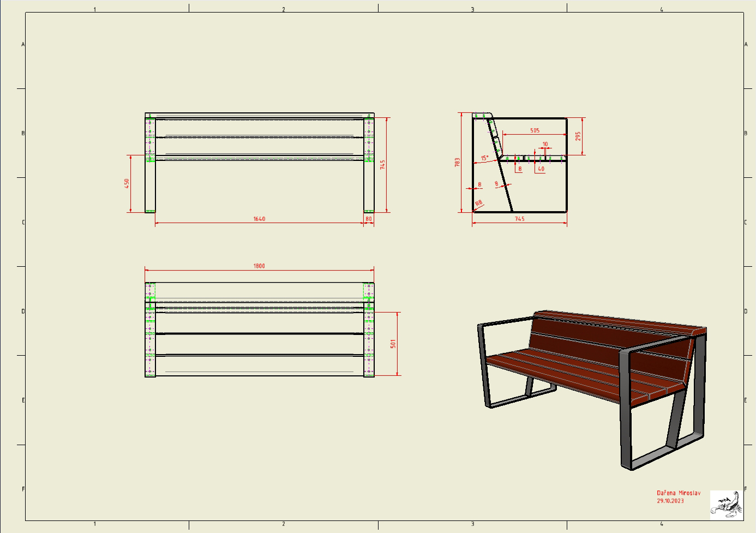Select the 450 seat height dimension

tap(127, 183)
